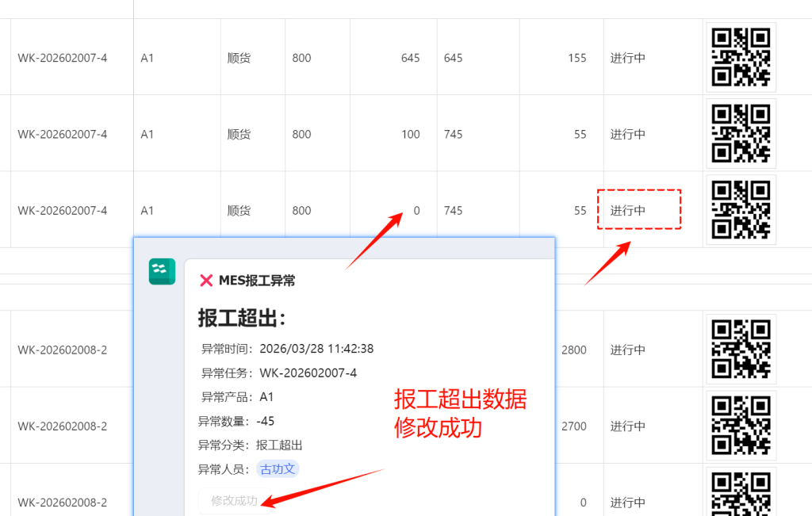
Task: Click 顺货 in the row with quantity 0
Action: (239, 211)
